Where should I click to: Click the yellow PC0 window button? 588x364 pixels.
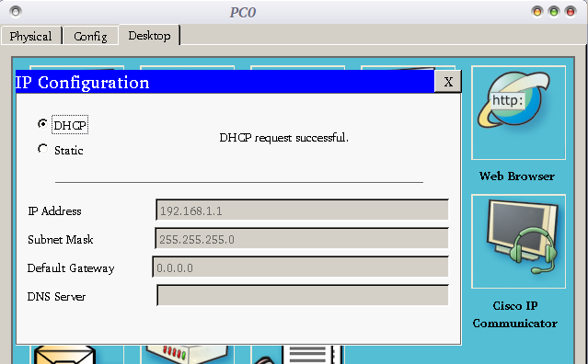point(537,12)
